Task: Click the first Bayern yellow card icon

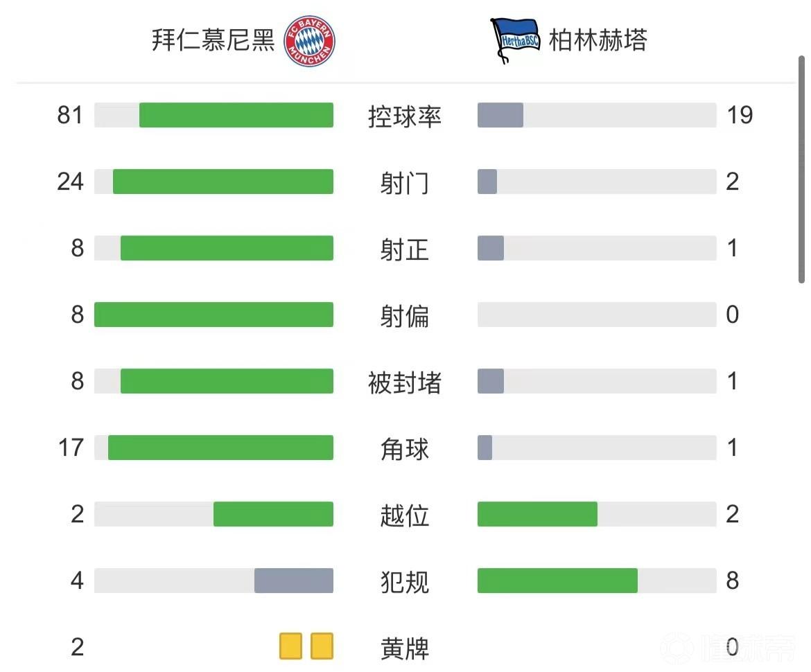Action: click(x=291, y=646)
